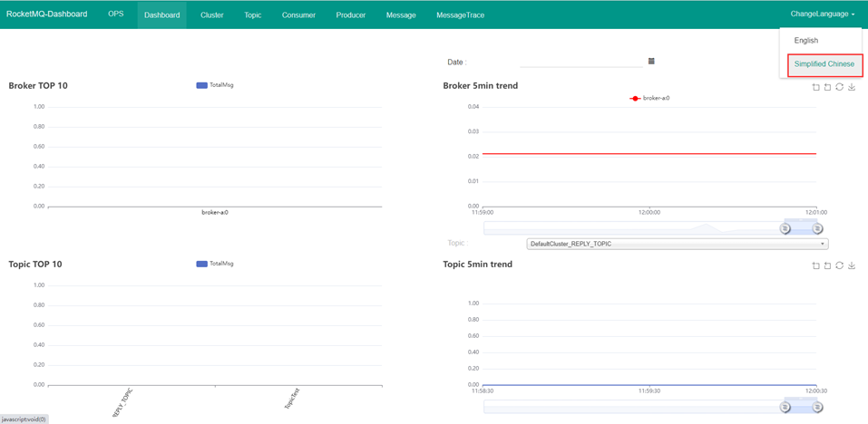Go to the Consumer tab
Viewport: 868px width, 424px height.
pos(299,14)
